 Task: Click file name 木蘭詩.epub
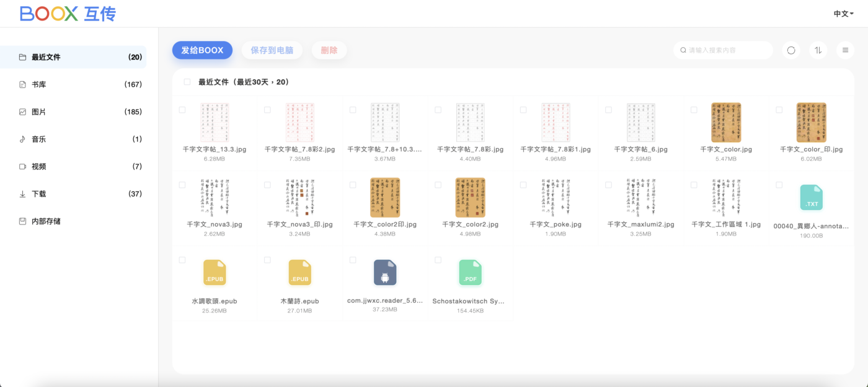pos(299,301)
